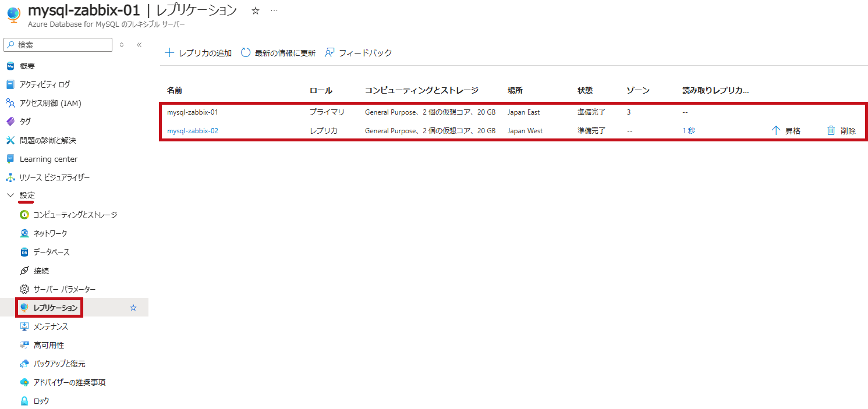The image size is (868, 409).
Task: Open ロック settings
Action: pos(41,401)
